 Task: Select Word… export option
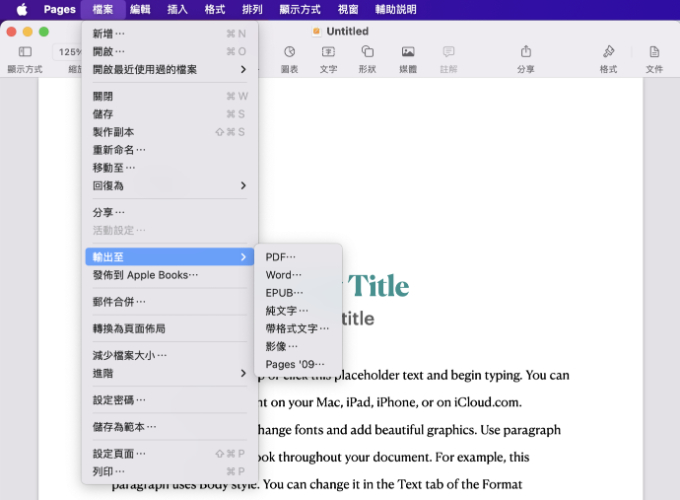[x=283, y=275]
